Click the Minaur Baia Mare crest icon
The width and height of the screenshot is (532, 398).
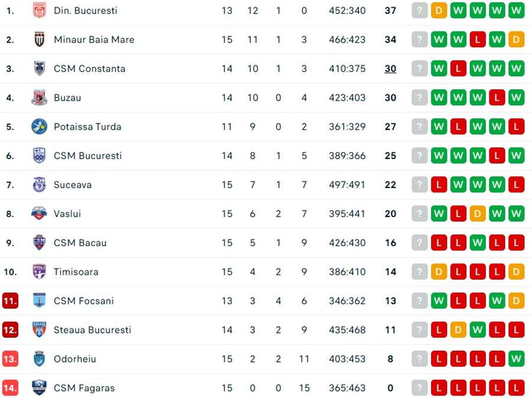tap(40, 40)
